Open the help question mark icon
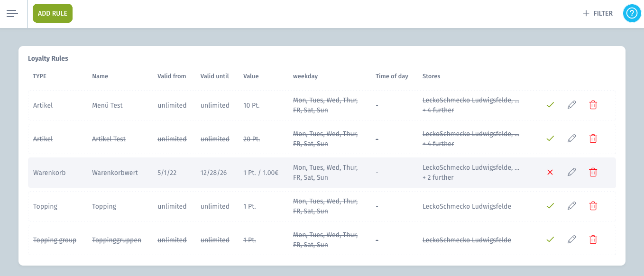The image size is (644, 276). (632, 13)
